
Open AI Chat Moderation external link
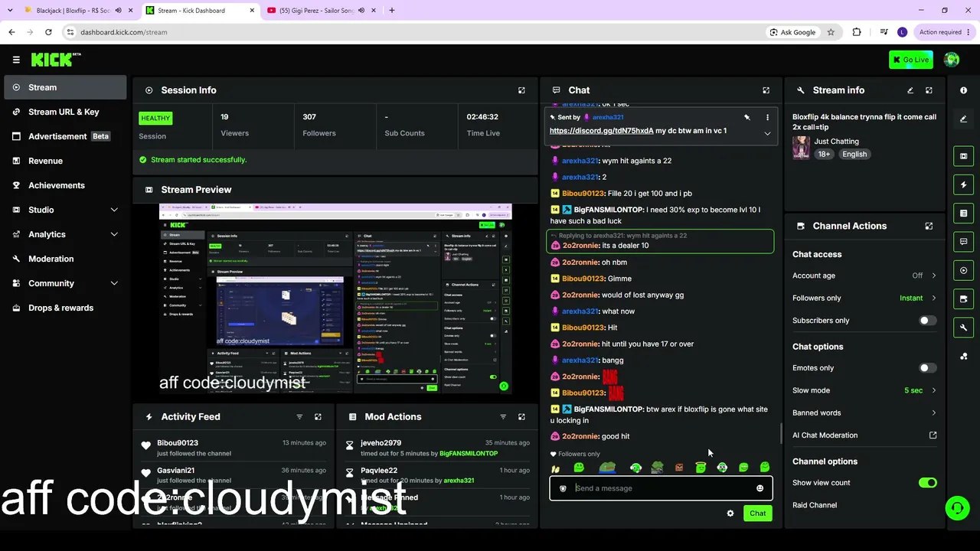[x=933, y=435]
